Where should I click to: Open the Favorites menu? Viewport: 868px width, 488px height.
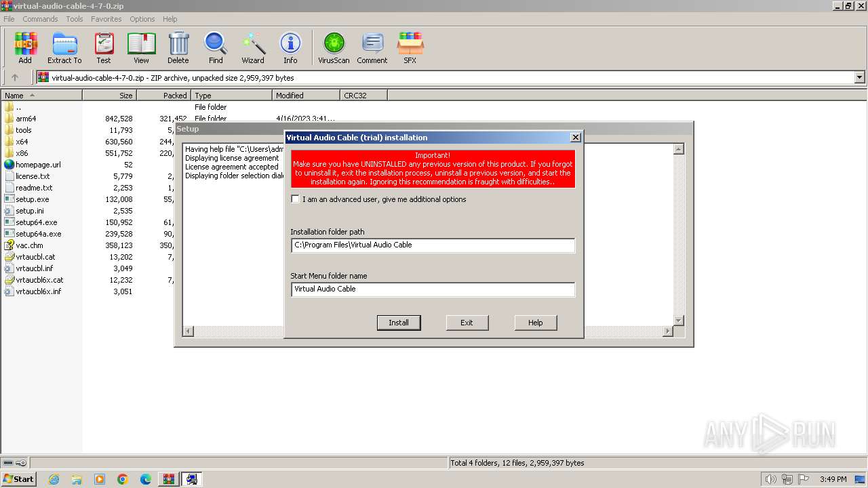pos(106,19)
